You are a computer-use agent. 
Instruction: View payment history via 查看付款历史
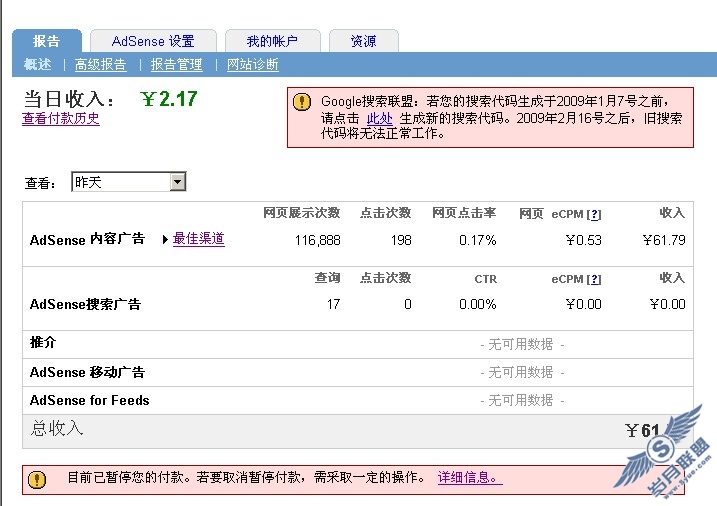pos(61,119)
